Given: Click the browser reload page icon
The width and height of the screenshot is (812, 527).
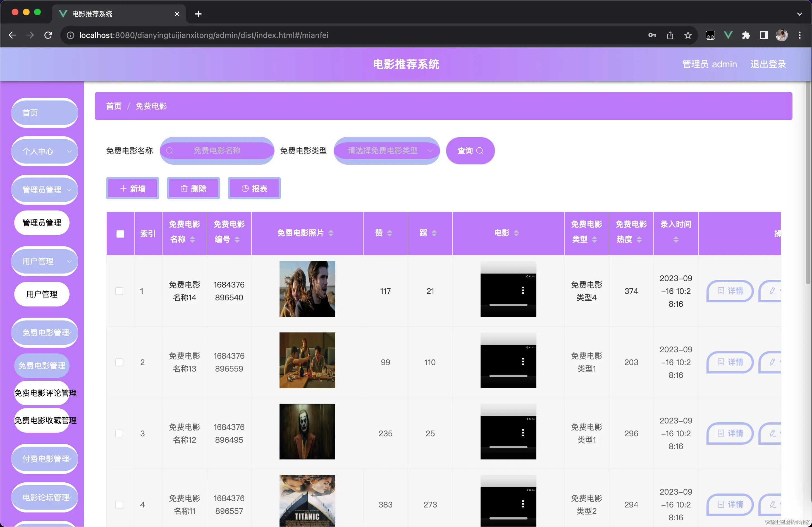Looking at the screenshot, I should [48, 35].
